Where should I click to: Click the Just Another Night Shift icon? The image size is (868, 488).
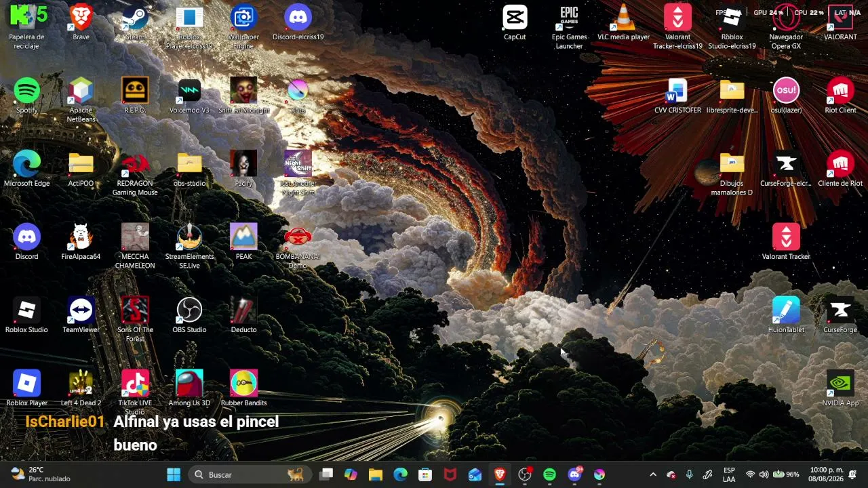298,174
